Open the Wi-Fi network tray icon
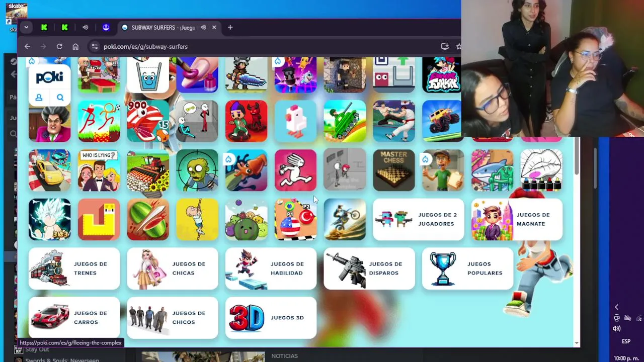 click(639, 318)
